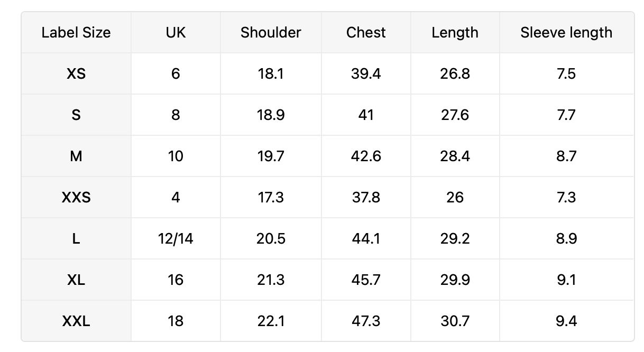Select the XXS label size cell
Image resolution: width=644 pixels, height=352 pixels.
[76, 197]
